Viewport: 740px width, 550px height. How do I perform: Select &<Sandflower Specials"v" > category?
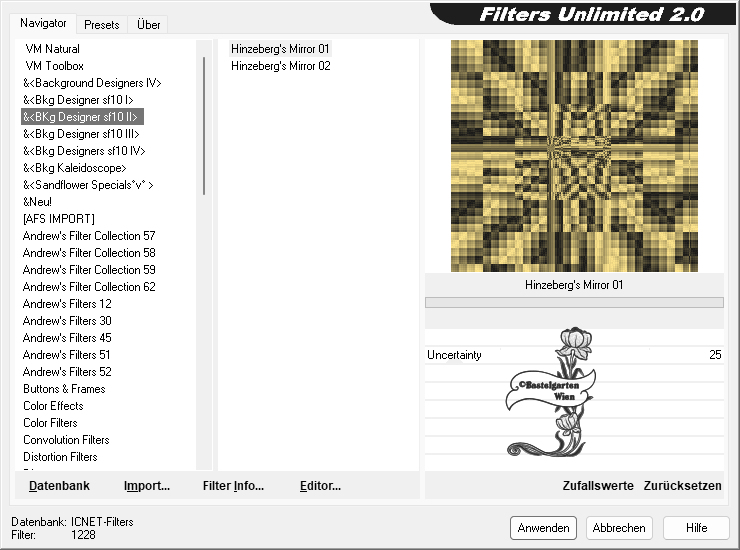[x=88, y=185]
